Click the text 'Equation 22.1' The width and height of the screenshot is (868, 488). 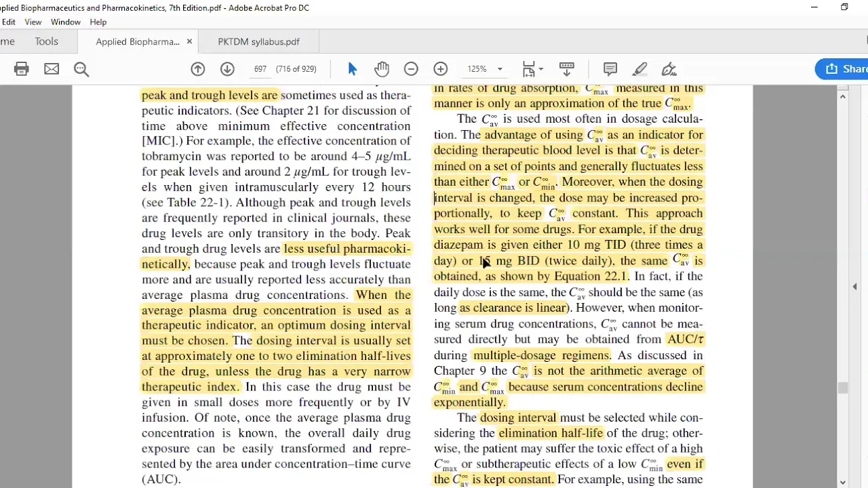click(591, 277)
